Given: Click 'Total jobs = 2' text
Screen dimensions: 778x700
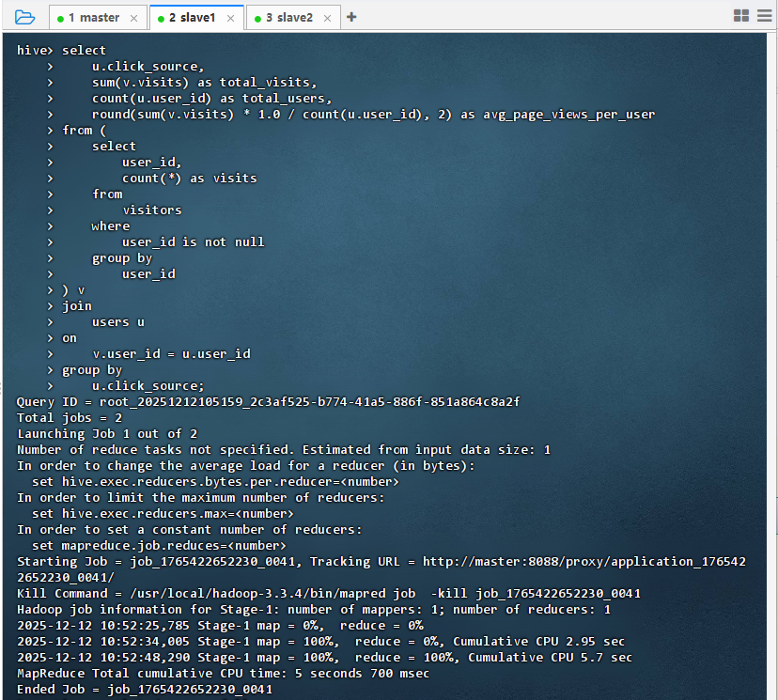Looking at the screenshot, I should pyautogui.click(x=70, y=418).
